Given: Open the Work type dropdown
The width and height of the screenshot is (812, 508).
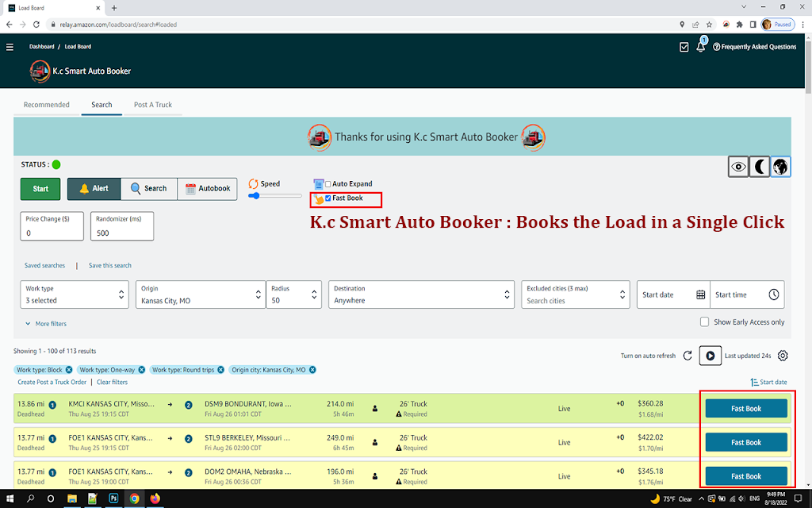Looking at the screenshot, I should pyautogui.click(x=75, y=294).
